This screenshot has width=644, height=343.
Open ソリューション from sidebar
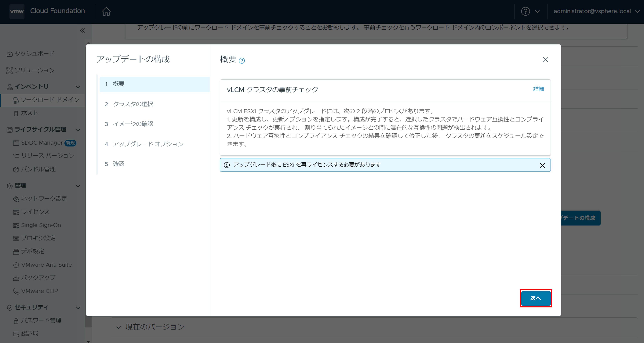[x=34, y=70]
